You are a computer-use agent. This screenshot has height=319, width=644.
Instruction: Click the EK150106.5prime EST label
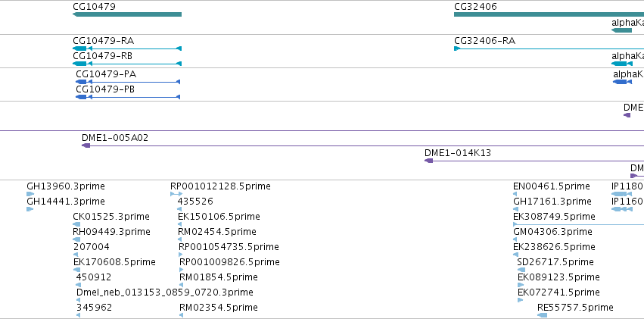pos(219,217)
